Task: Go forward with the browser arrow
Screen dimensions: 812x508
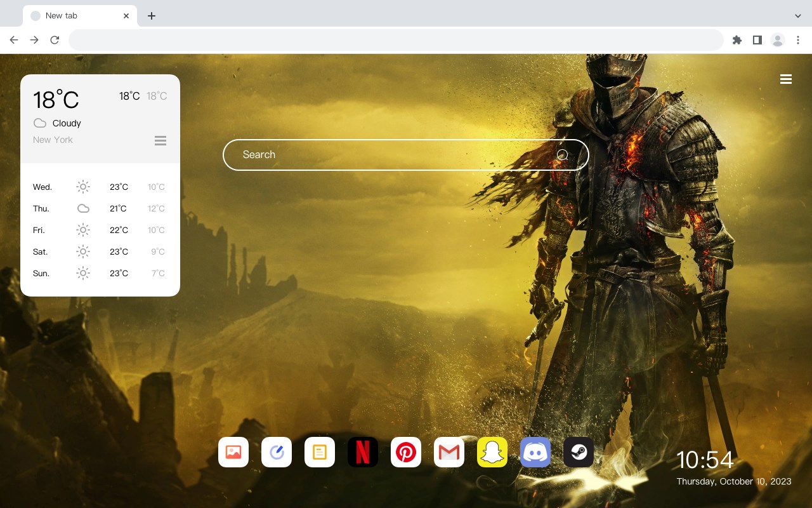Action: (x=34, y=40)
